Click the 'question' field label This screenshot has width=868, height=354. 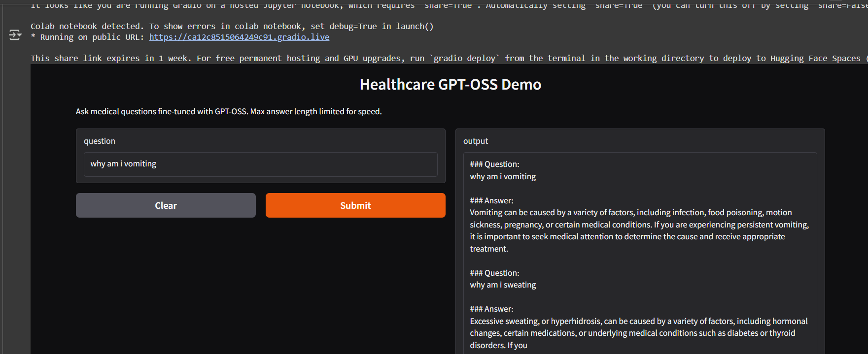click(x=100, y=141)
